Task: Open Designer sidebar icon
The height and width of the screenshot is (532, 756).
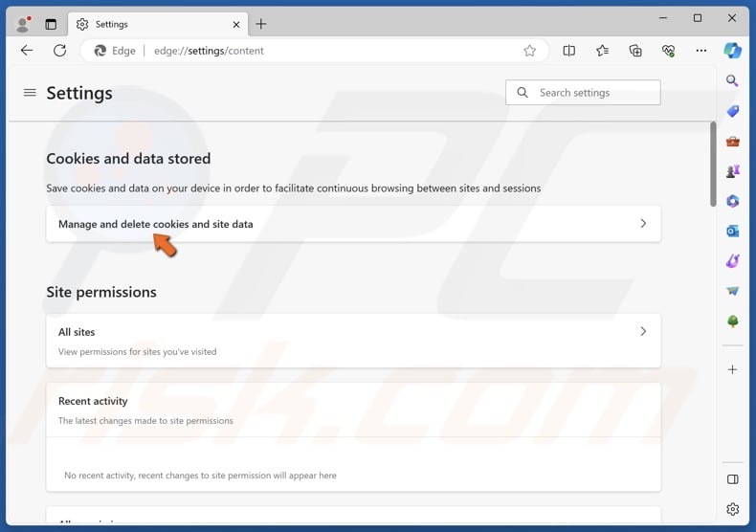Action: coord(733,261)
